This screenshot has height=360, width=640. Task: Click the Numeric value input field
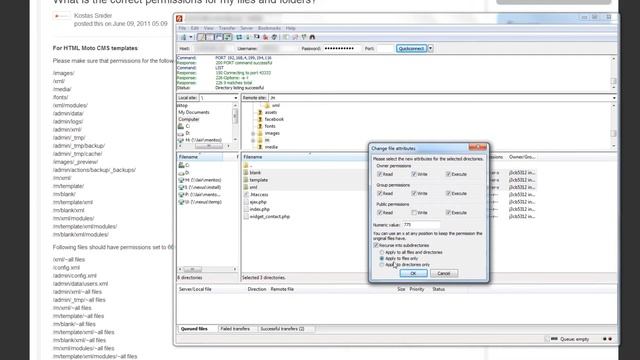[x=421, y=225]
